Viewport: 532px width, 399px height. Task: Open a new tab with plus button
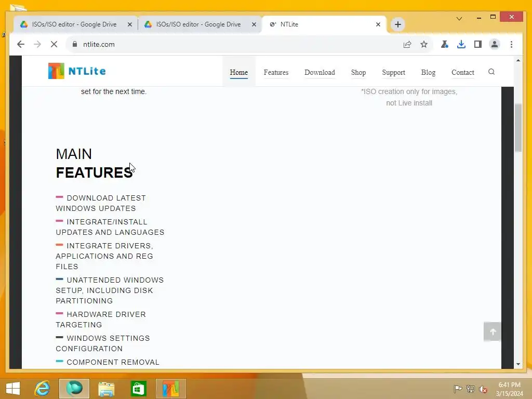(x=397, y=24)
